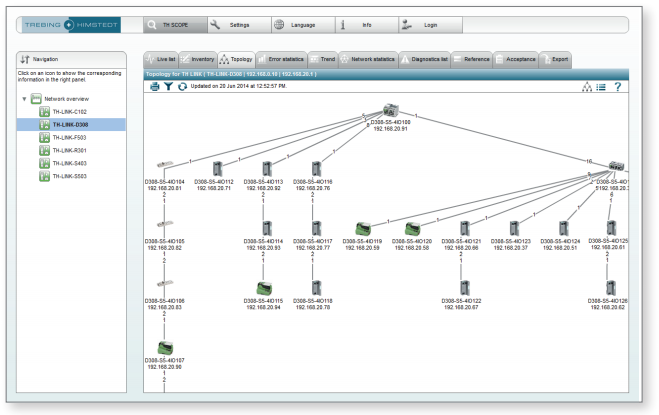Refresh the topology view

point(181,87)
